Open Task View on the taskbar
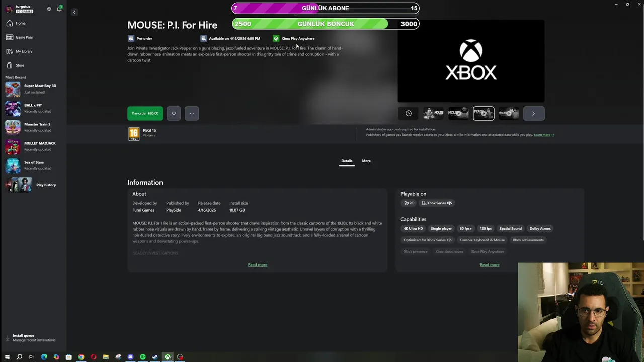This screenshot has width=644, height=362. (31, 357)
